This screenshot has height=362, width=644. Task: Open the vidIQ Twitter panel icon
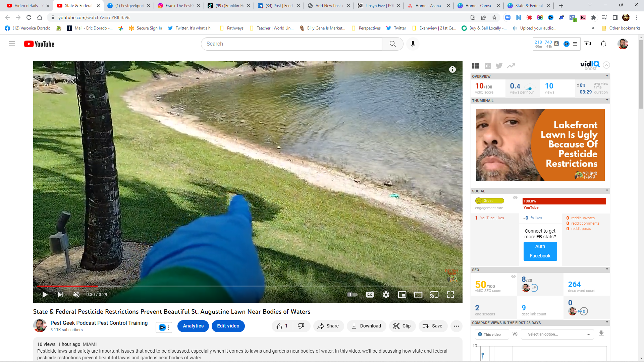[499, 66]
